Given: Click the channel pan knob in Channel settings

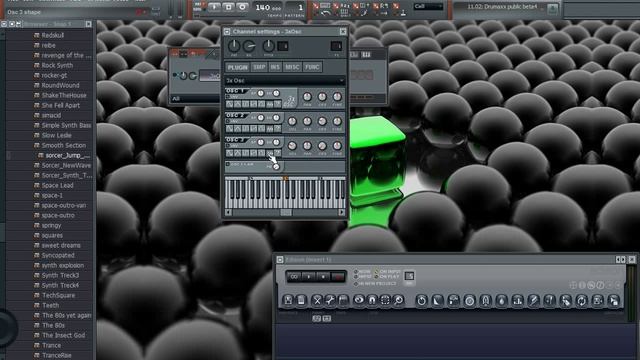Looking at the screenshot, I should [234, 46].
